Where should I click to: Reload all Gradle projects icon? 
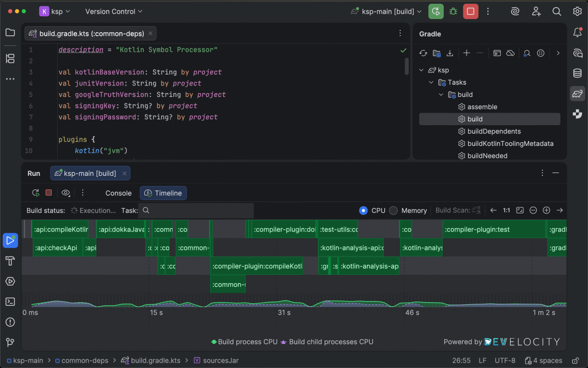click(423, 53)
